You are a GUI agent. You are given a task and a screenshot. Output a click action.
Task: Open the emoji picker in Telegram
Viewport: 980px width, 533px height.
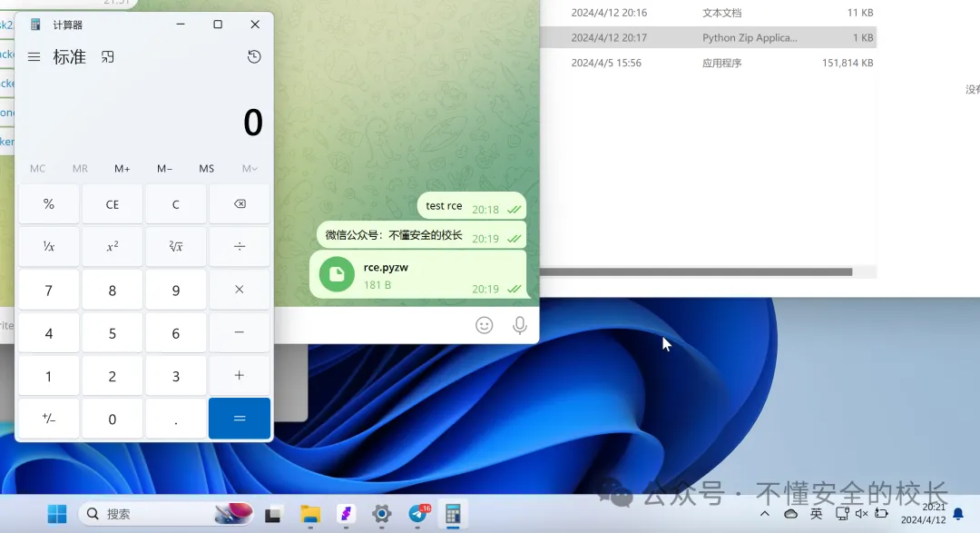(485, 325)
